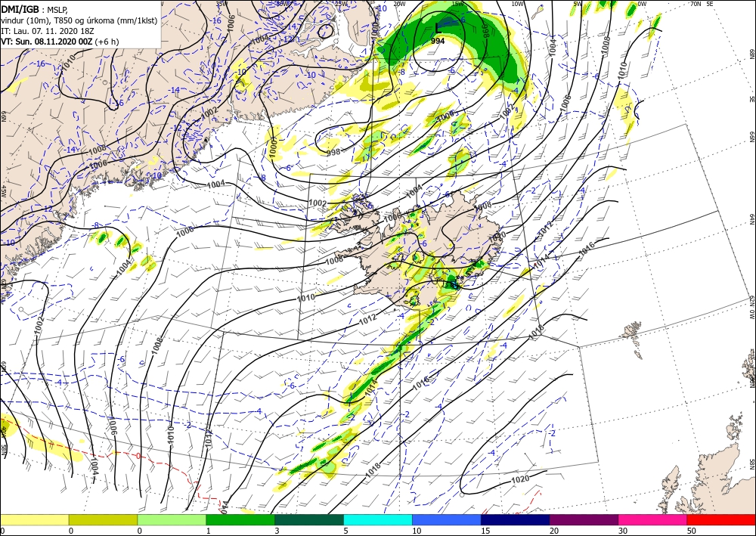
Task: Click the L low-pressure center marker
Action: (438, 28)
